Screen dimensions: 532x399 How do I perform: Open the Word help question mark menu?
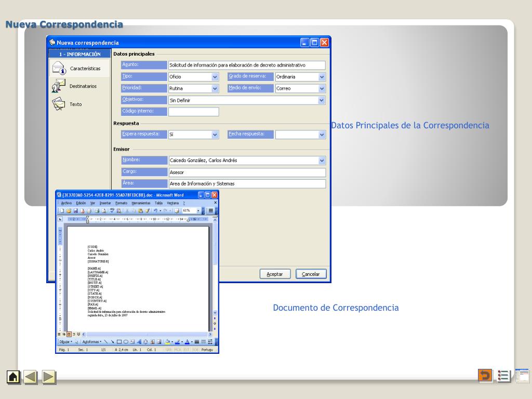click(x=184, y=203)
